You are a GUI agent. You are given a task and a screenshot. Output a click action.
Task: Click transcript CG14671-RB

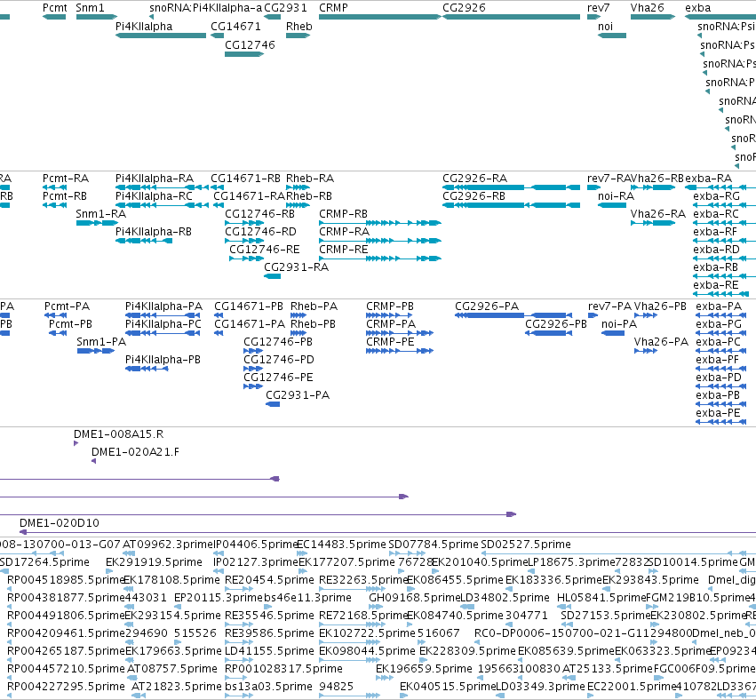click(x=217, y=187)
